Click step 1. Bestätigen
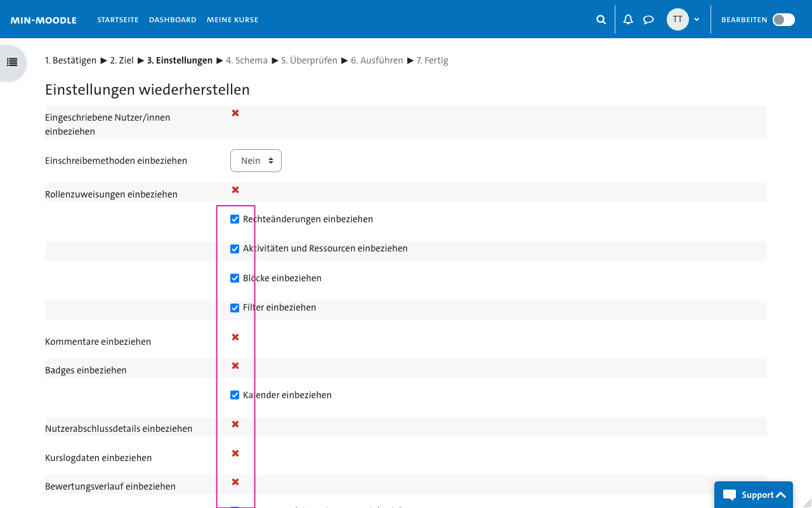The height and width of the screenshot is (508, 812). pyautogui.click(x=70, y=60)
